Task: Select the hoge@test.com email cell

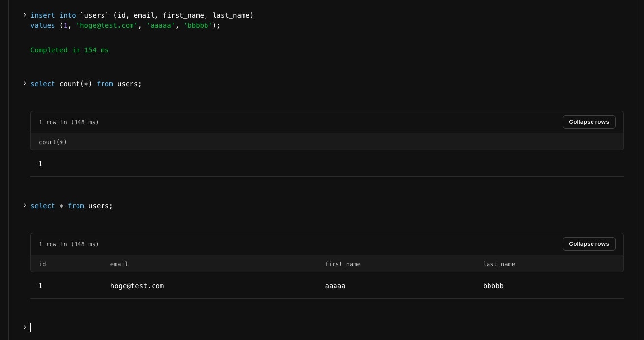Action: [x=137, y=286]
